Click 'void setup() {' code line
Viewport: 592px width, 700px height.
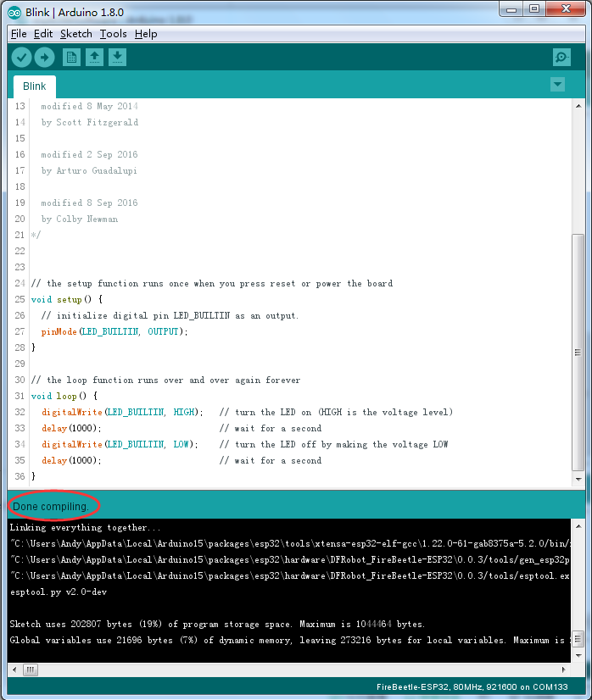click(66, 299)
